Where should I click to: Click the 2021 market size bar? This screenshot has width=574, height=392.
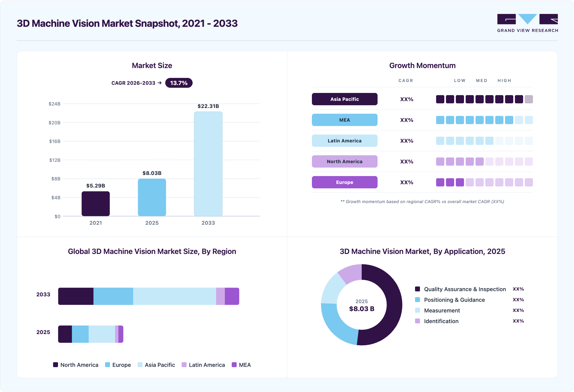[95, 204]
